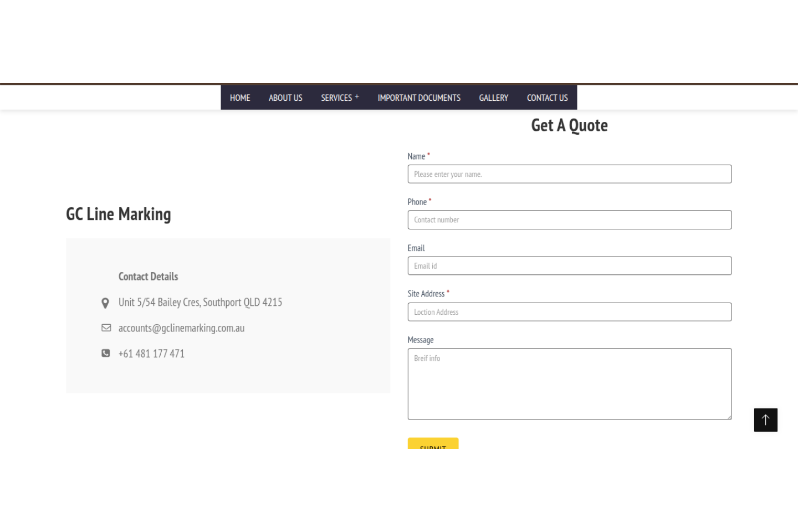Click the Site Address field label

(x=426, y=294)
